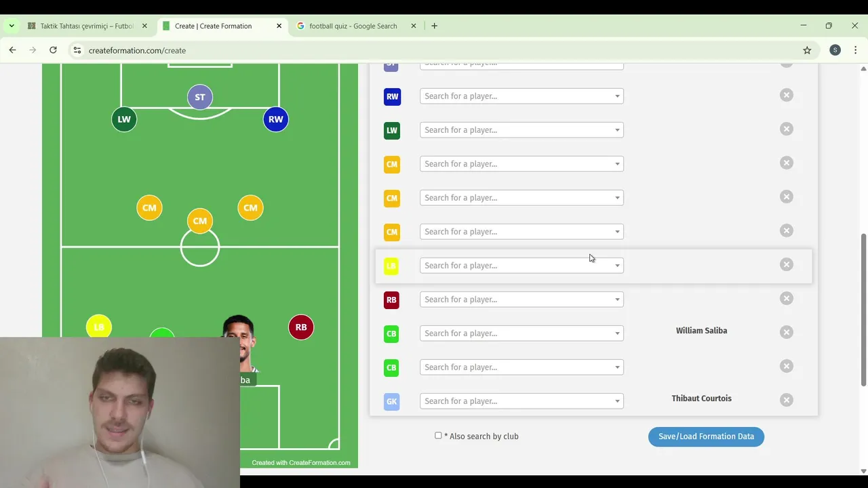The image size is (868, 488).
Task: Click the dark red RB badge in list
Action: click(391, 300)
